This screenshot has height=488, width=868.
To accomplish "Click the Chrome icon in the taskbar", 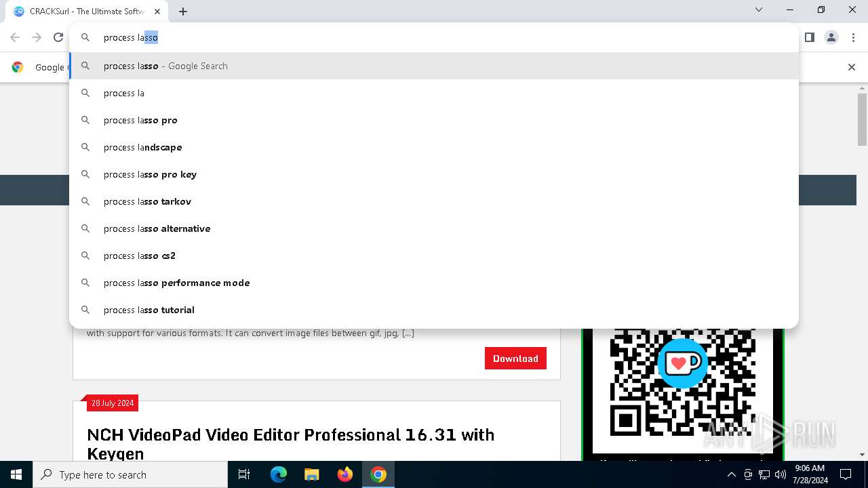I will (378, 474).
